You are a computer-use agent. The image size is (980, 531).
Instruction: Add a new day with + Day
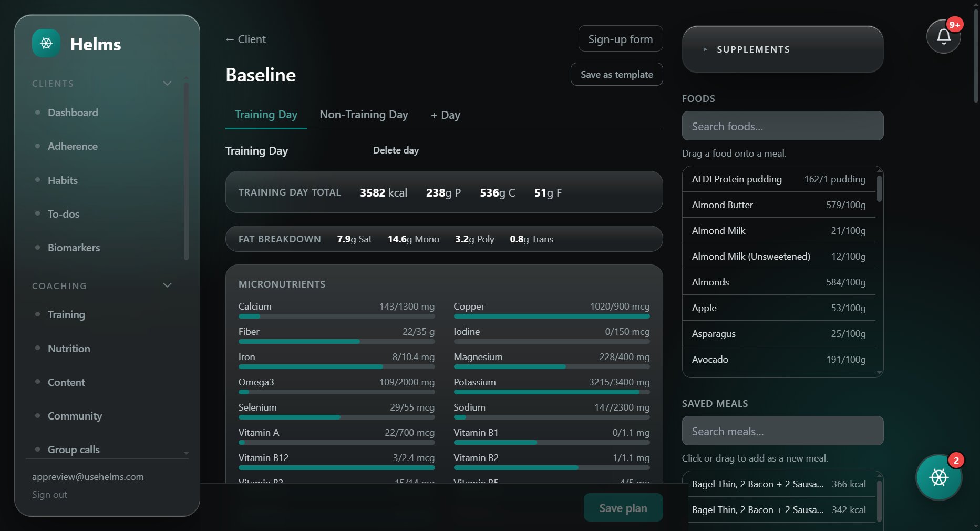click(446, 115)
